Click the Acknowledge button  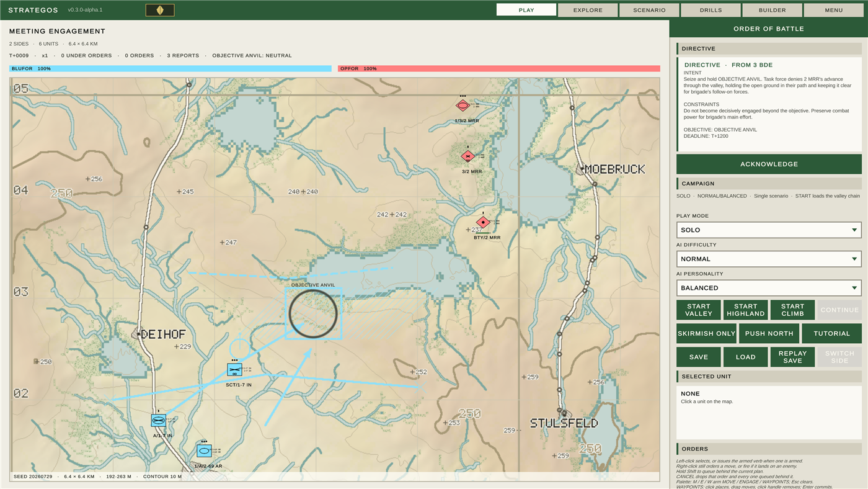pos(769,164)
